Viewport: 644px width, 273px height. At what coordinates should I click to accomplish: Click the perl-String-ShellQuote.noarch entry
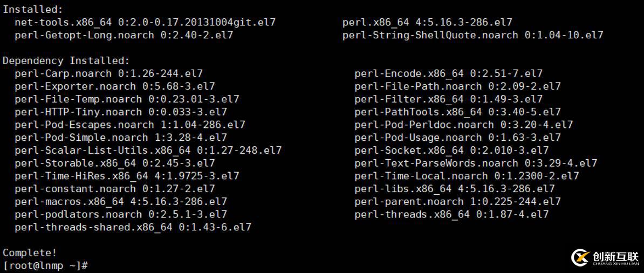click(x=472, y=35)
